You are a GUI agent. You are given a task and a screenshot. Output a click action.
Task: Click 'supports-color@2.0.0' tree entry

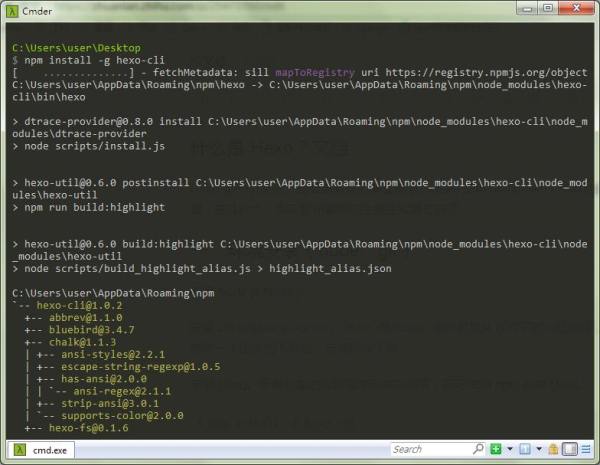pos(122,415)
